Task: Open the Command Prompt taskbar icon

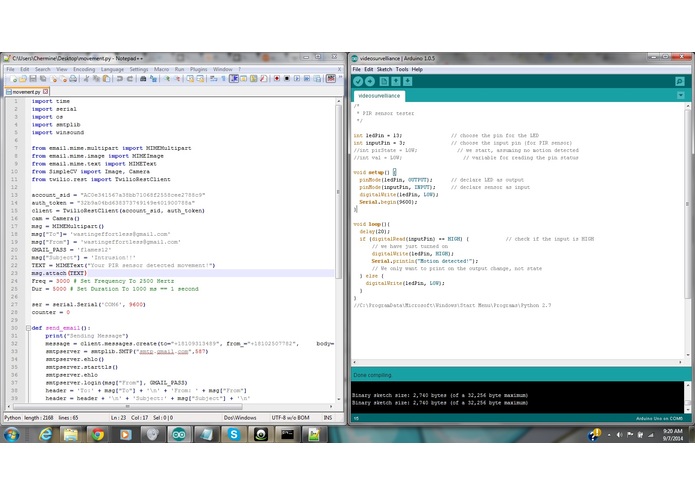Action: tap(287, 435)
